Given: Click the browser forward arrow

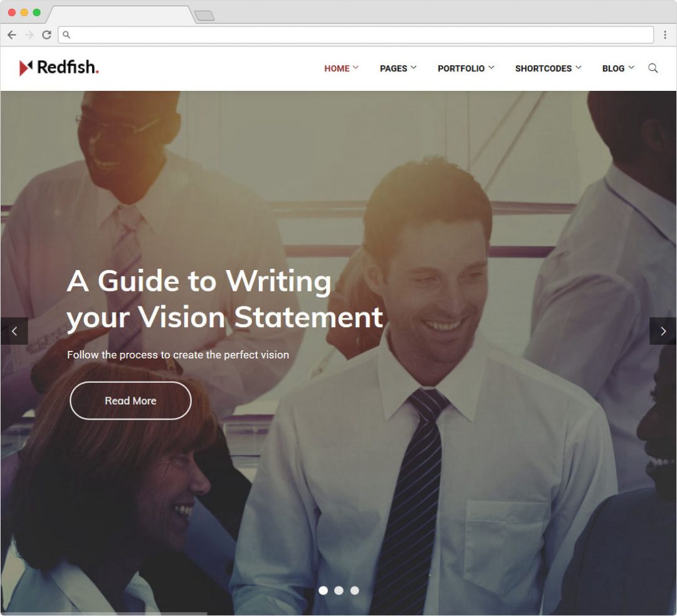Looking at the screenshot, I should (x=29, y=35).
